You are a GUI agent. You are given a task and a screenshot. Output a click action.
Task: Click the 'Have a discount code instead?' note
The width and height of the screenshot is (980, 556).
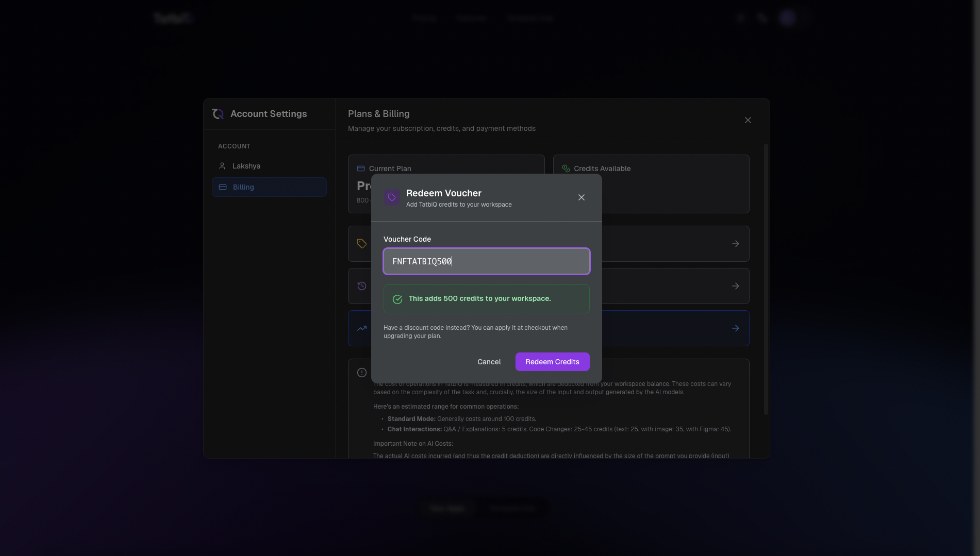(x=475, y=332)
